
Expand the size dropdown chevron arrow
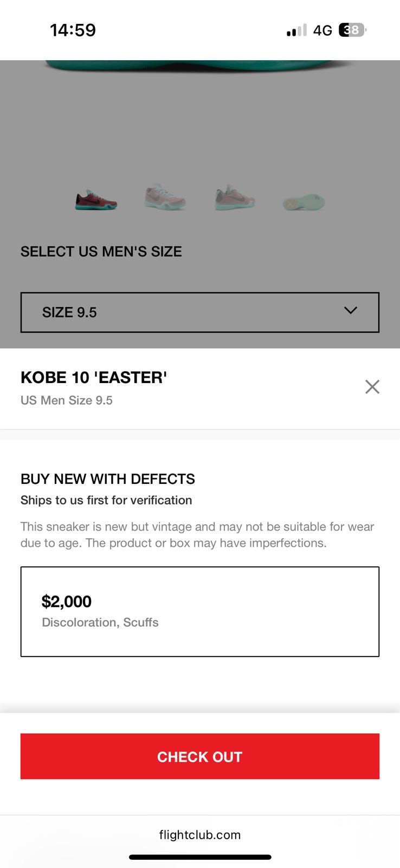tap(351, 310)
